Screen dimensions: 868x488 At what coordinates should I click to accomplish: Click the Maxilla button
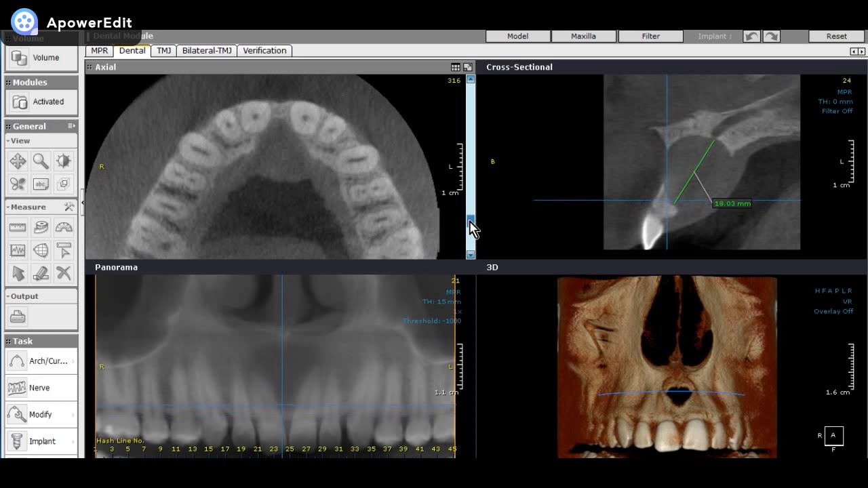coord(583,37)
